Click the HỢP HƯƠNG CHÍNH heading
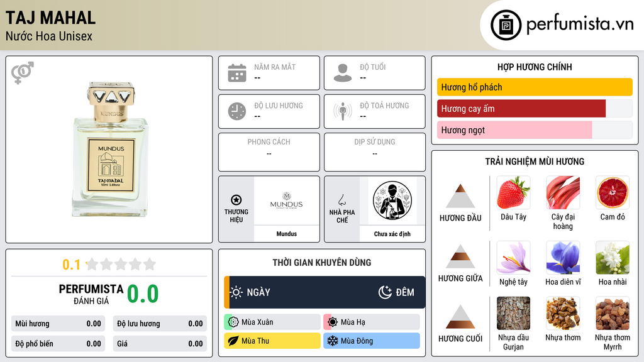The image size is (644, 362). pos(535,67)
